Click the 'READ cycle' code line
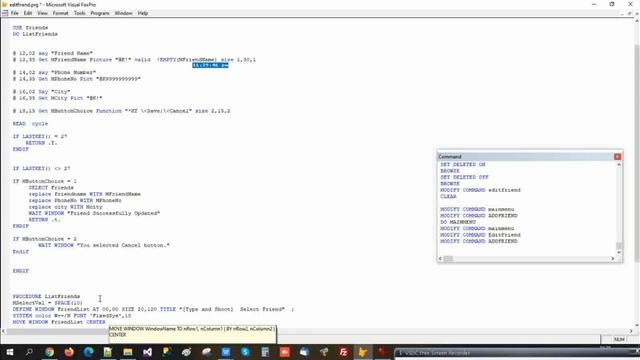The width and height of the screenshot is (640, 360). 31,123
